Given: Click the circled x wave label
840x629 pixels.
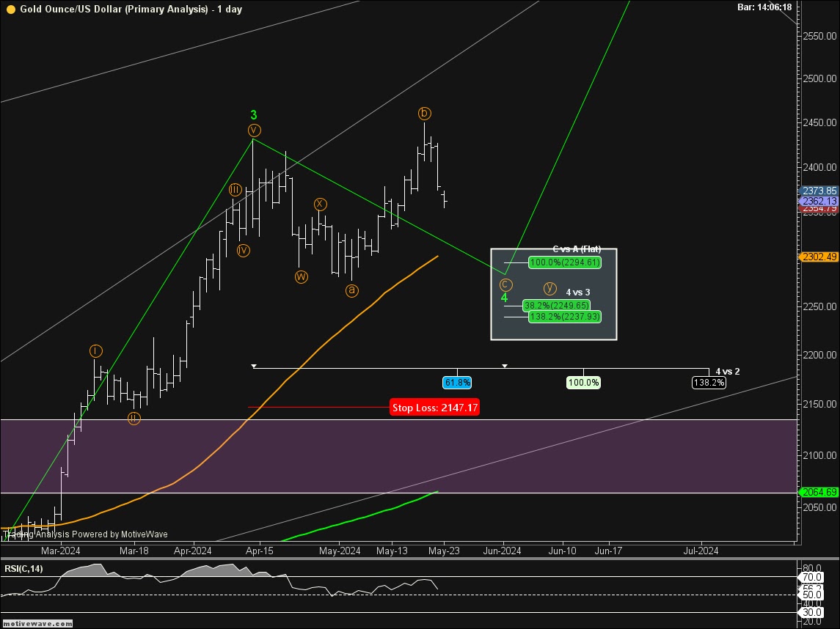Looking at the screenshot, I should coord(320,204).
